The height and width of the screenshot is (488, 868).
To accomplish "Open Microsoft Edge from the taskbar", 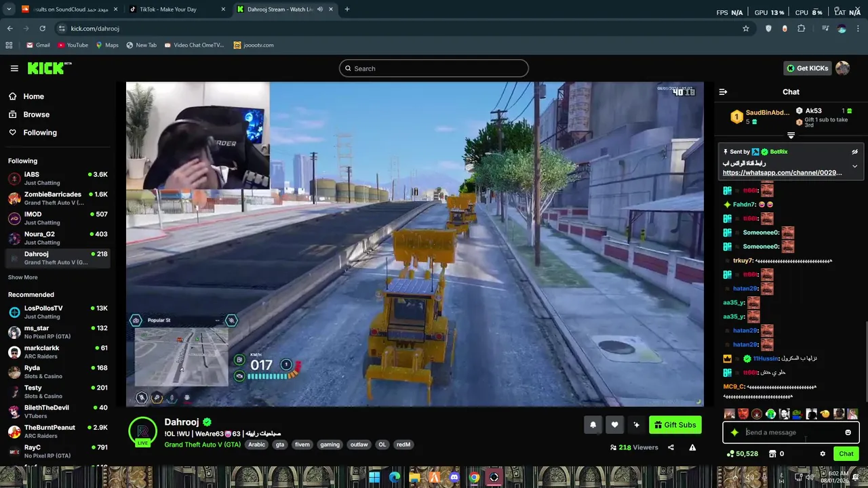I will pyautogui.click(x=395, y=477).
